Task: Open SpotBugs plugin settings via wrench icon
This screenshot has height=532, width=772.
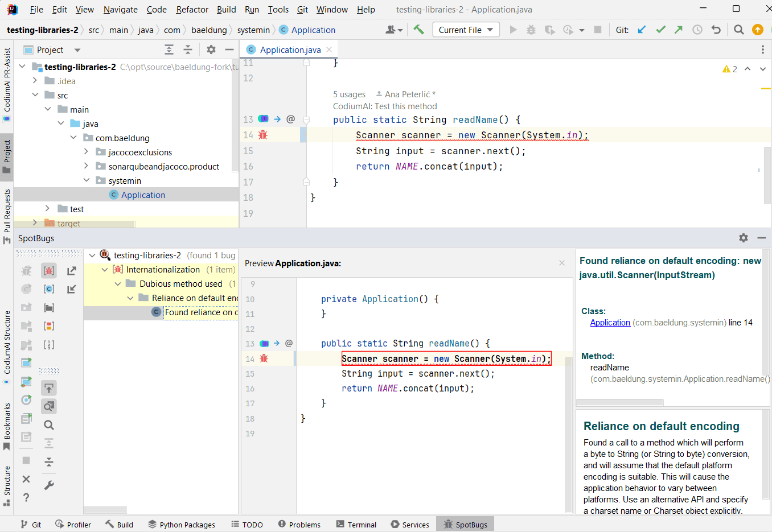Action: [x=49, y=485]
